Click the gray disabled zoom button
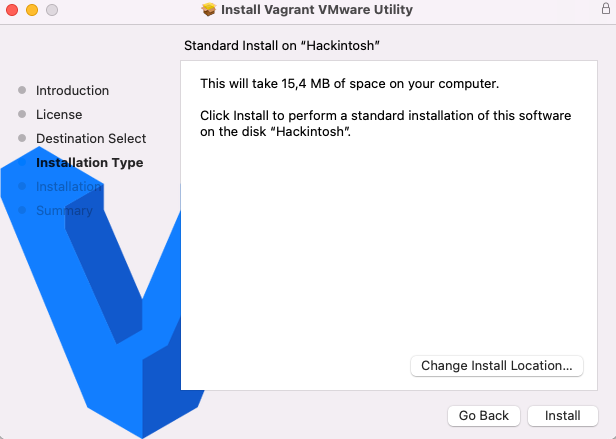Viewport: 616px width, 439px height. (x=52, y=10)
